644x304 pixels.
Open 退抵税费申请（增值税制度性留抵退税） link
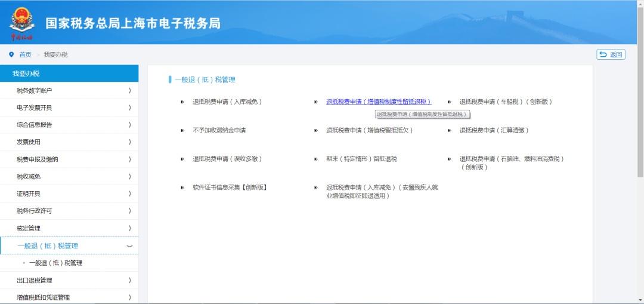pos(379,102)
